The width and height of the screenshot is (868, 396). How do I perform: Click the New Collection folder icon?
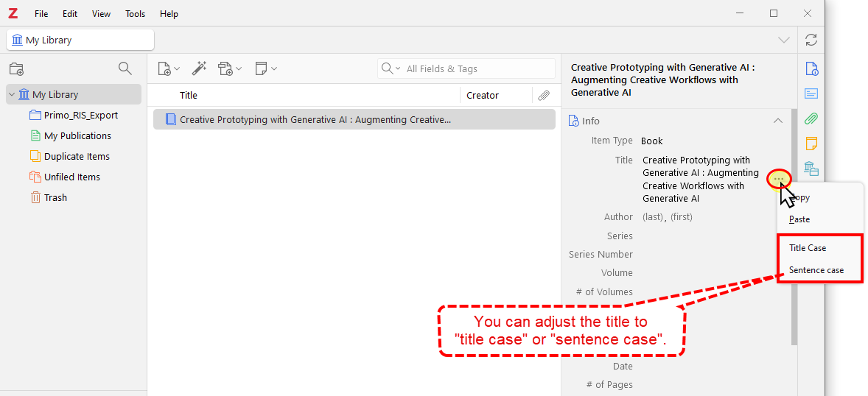(16, 69)
